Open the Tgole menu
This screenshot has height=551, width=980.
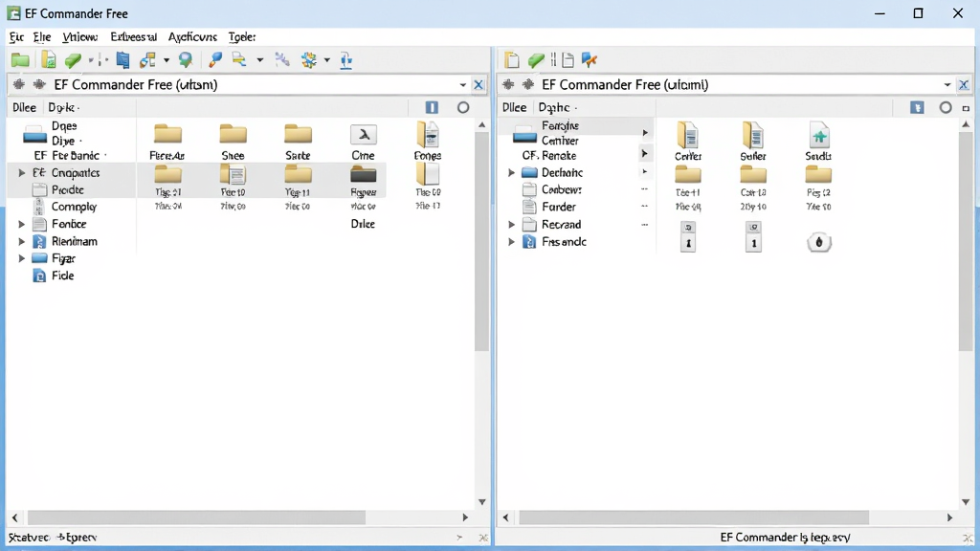pos(242,37)
